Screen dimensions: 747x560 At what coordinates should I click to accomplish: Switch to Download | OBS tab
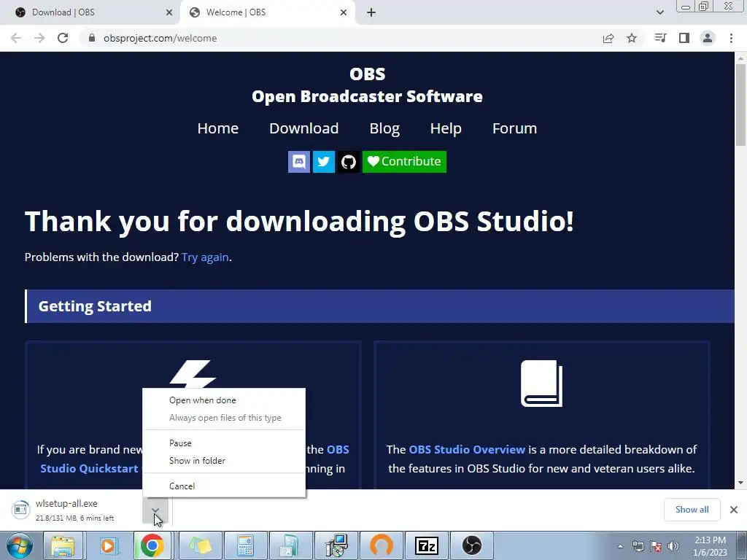pyautogui.click(x=90, y=12)
